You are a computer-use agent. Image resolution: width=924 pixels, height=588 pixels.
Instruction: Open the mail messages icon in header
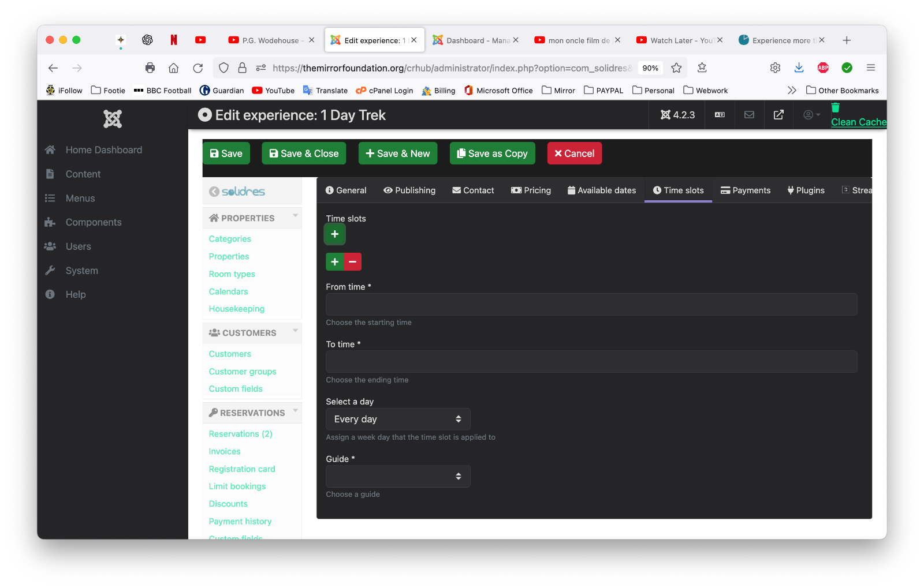tap(749, 115)
